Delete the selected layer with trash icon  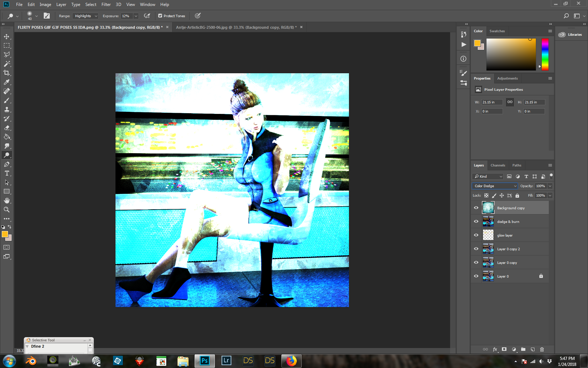coord(542,349)
